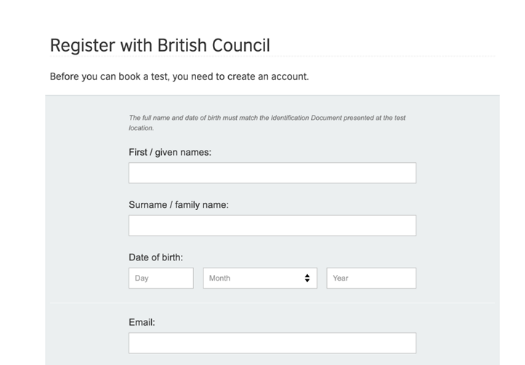Select the Year field under Date of birth

tap(371, 278)
